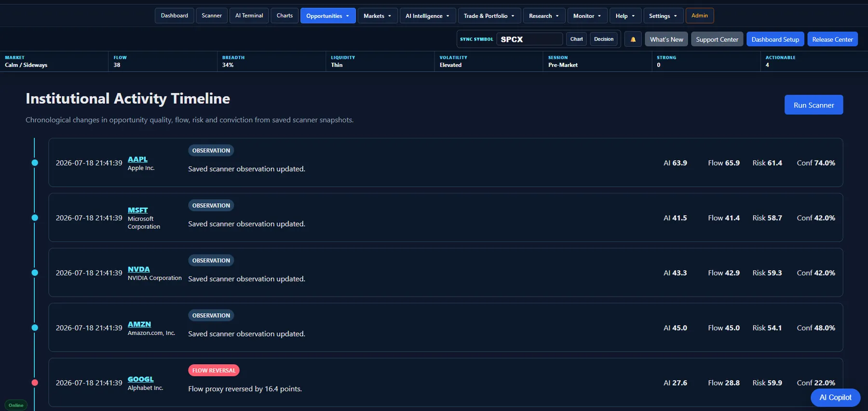Click the OBSERVATION badge in NVDA row
The height and width of the screenshot is (411, 868).
(211, 260)
